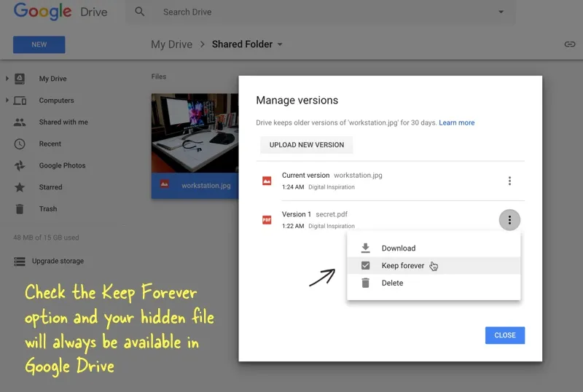Click the Shared with me people icon

click(20, 122)
